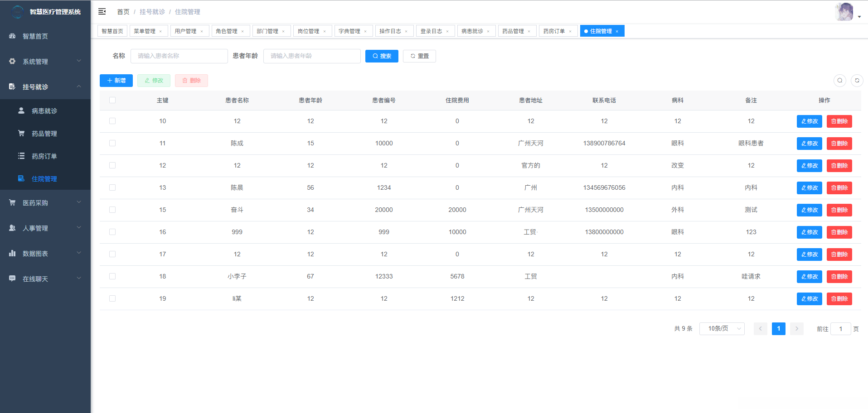Switch to the 用户管理 tab
The image size is (868, 413).
pos(187,31)
